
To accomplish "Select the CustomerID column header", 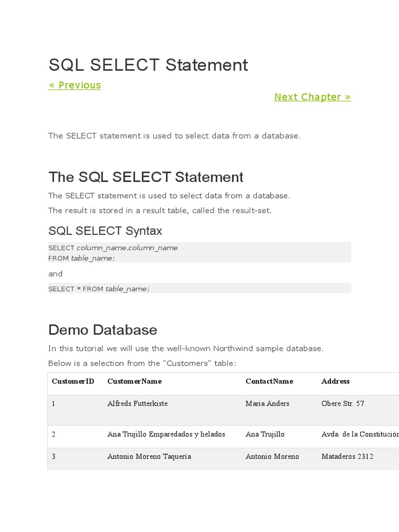I will 73,381.
